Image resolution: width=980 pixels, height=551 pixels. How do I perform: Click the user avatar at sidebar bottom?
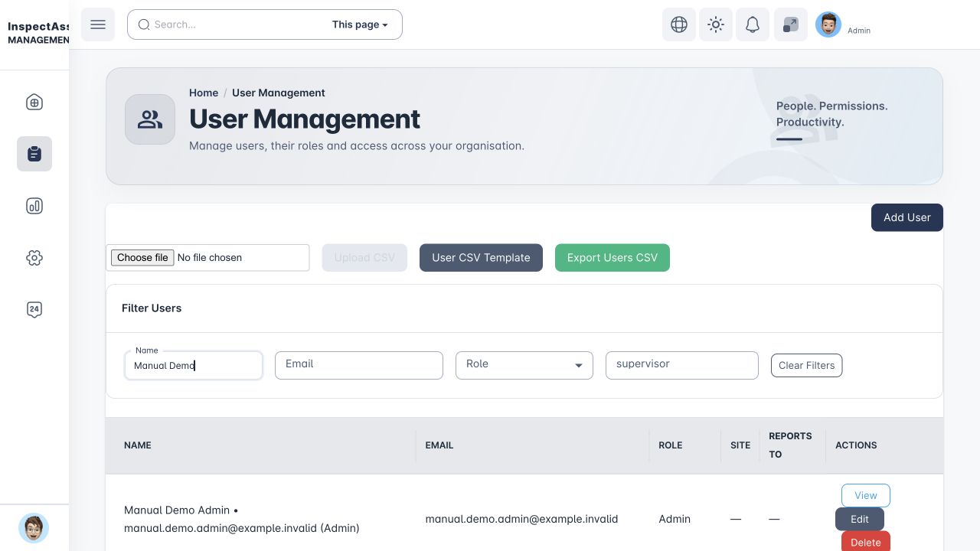[x=34, y=528]
